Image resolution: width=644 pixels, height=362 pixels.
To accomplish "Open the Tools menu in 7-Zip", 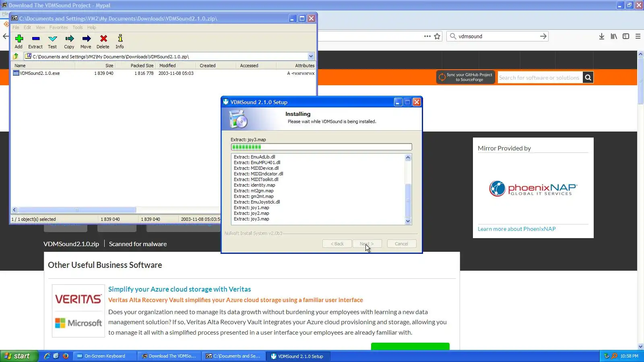I will pyautogui.click(x=78, y=27).
